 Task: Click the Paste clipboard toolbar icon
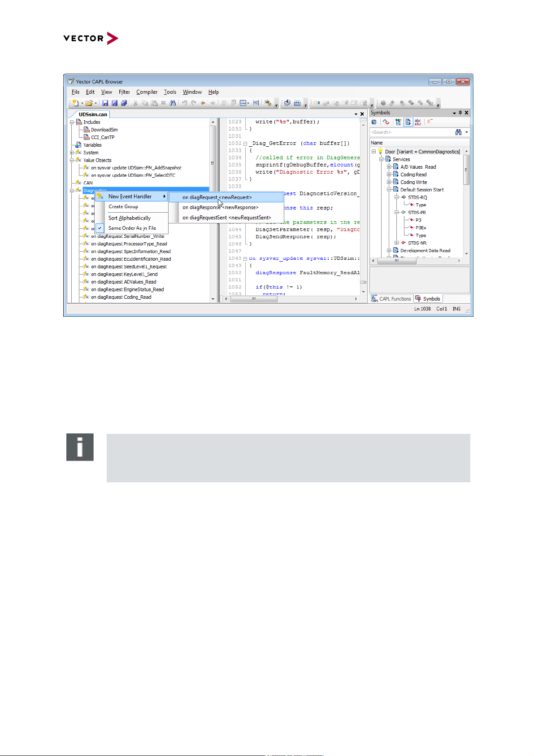[154, 103]
